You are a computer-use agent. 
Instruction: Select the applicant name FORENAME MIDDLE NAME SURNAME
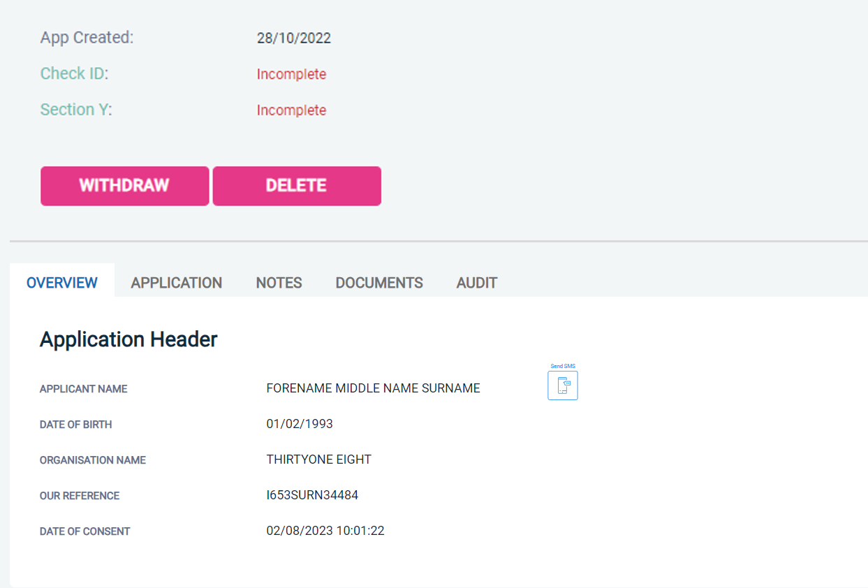coord(373,388)
